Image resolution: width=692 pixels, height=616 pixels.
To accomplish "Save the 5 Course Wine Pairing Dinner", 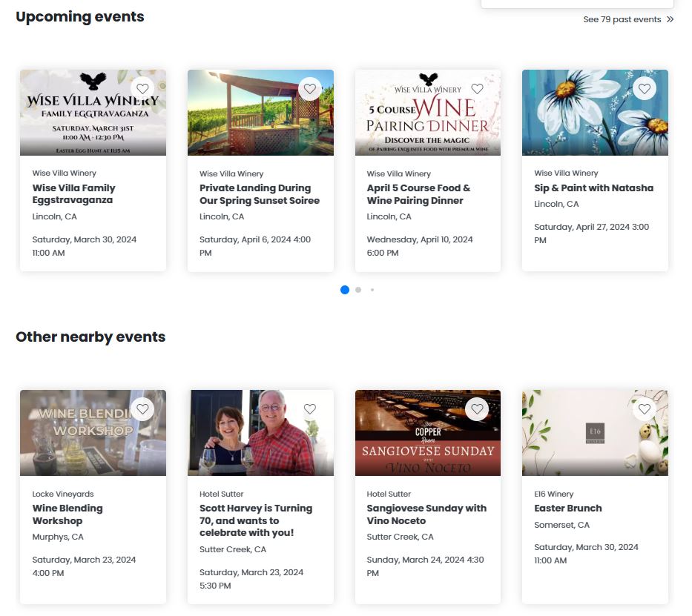I will tap(478, 89).
